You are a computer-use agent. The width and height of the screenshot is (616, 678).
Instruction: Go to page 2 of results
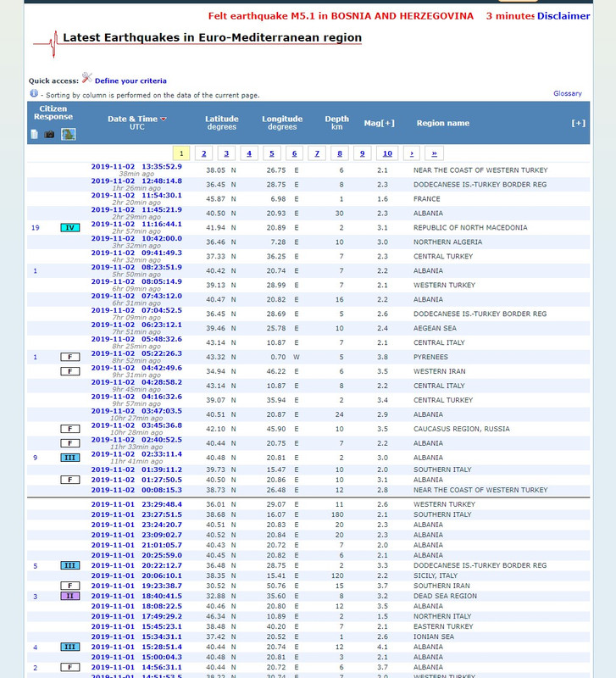pyautogui.click(x=203, y=153)
